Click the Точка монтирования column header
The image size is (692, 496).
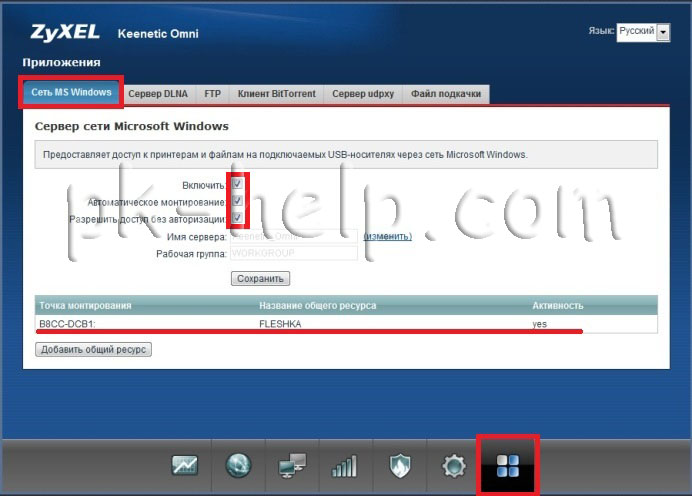85,305
